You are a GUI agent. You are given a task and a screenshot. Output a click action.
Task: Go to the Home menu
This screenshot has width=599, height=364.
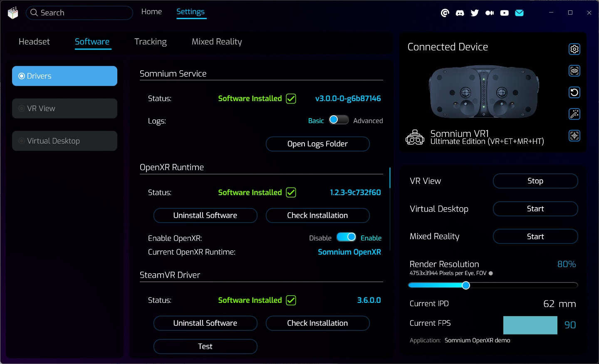151,12
